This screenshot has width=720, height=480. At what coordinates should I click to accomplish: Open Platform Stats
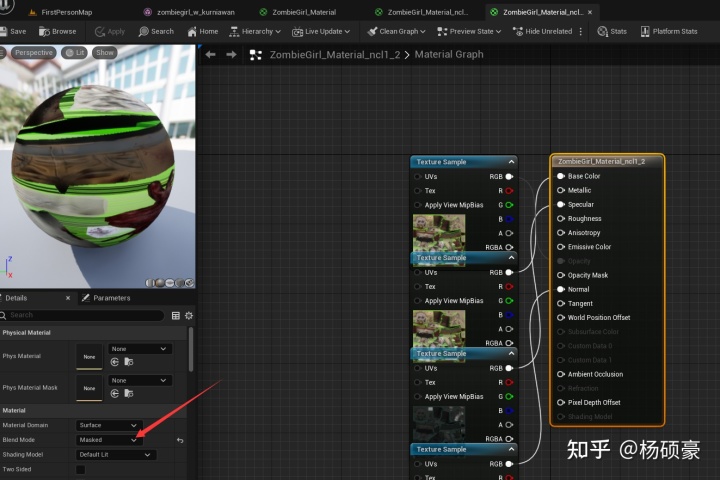[x=669, y=31]
